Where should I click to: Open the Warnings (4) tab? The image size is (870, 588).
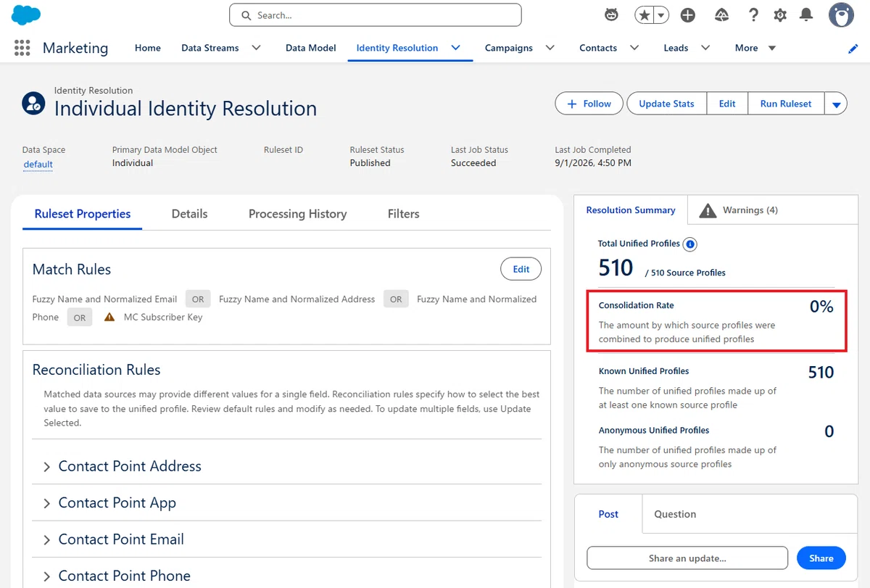[x=738, y=210]
